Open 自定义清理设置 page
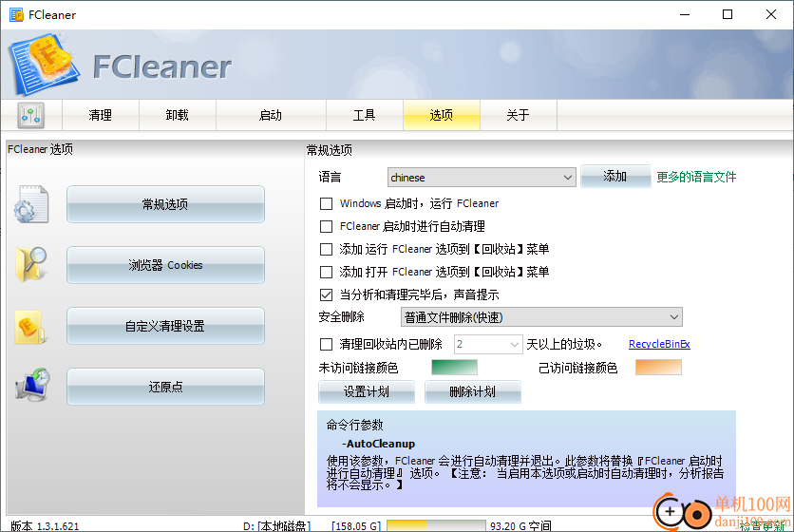 click(165, 326)
